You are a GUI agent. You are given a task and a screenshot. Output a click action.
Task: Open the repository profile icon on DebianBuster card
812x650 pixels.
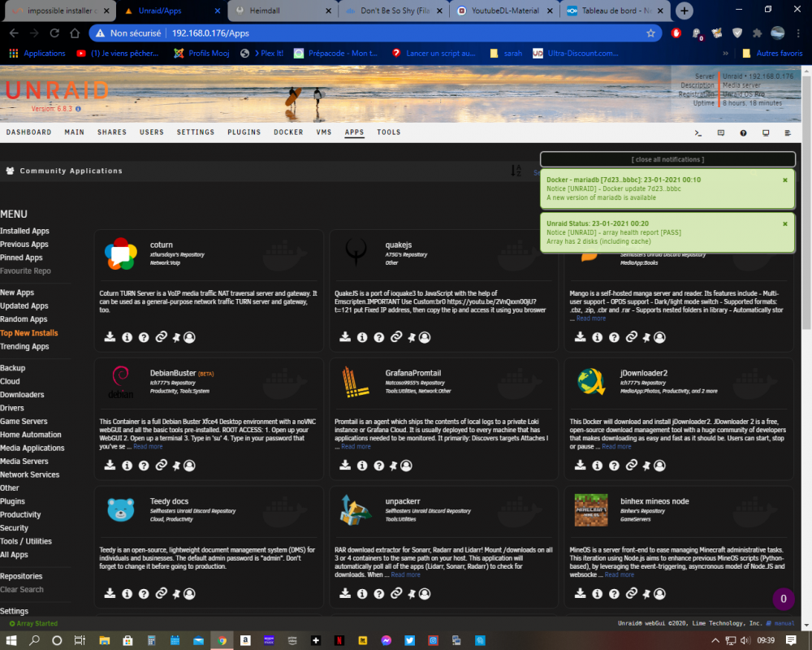(x=189, y=466)
